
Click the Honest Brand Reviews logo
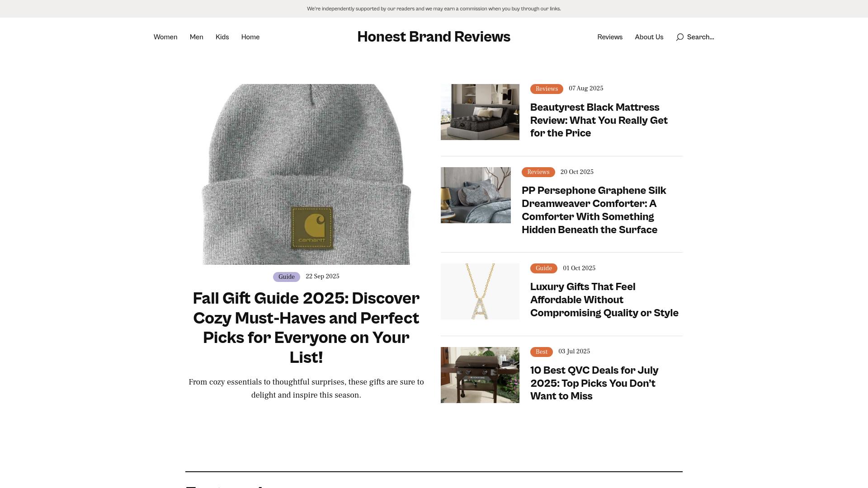point(434,37)
